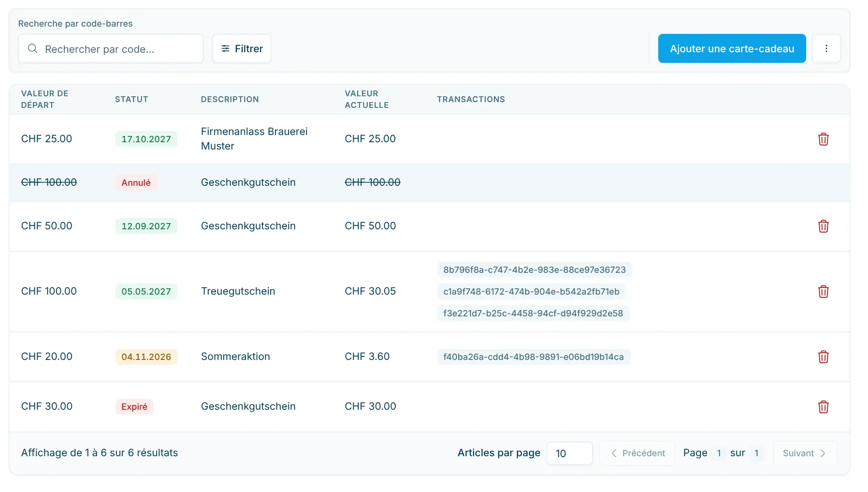Click the Affichage de 1 à 6 results text
The width and height of the screenshot is (868, 492).
[100, 453]
